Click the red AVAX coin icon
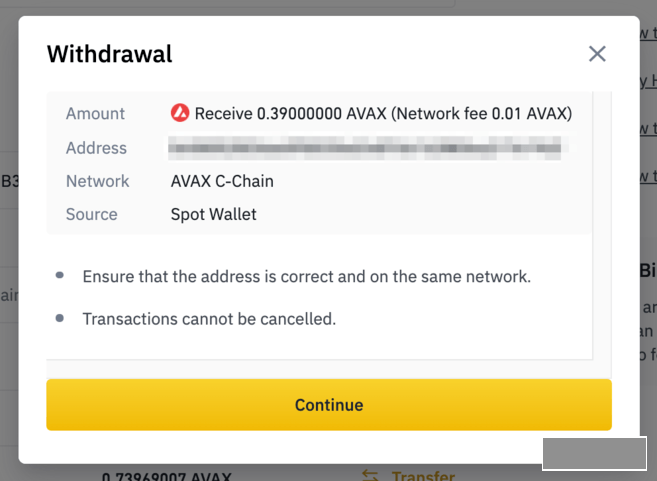Viewport: 657px width, 481px height. 180,113
